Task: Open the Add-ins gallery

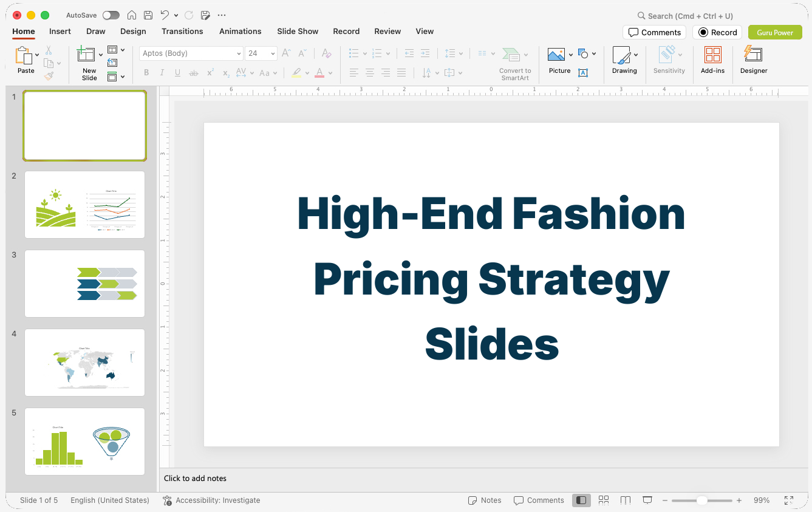Action: (x=712, y=60)
